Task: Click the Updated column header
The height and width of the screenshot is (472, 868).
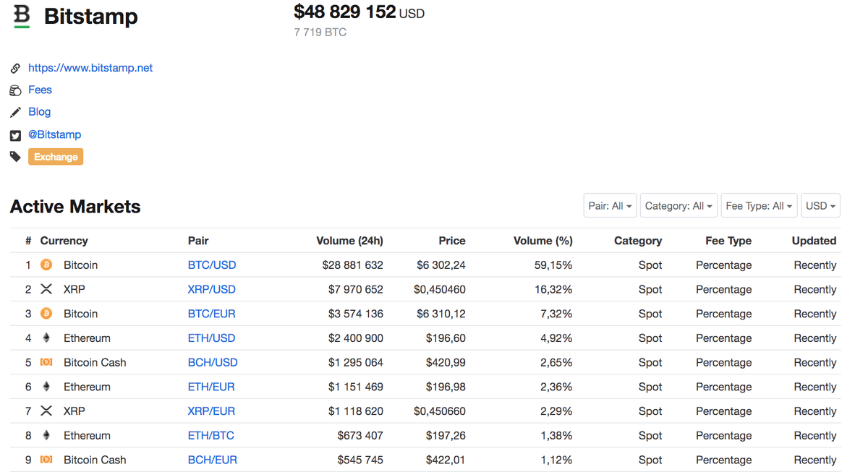Action: (x=814, y=241)
